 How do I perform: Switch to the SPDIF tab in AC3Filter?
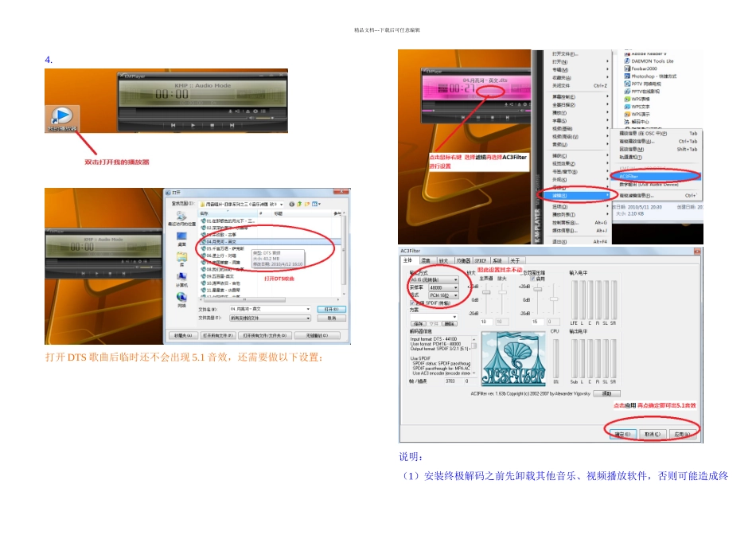pos(481,260)
